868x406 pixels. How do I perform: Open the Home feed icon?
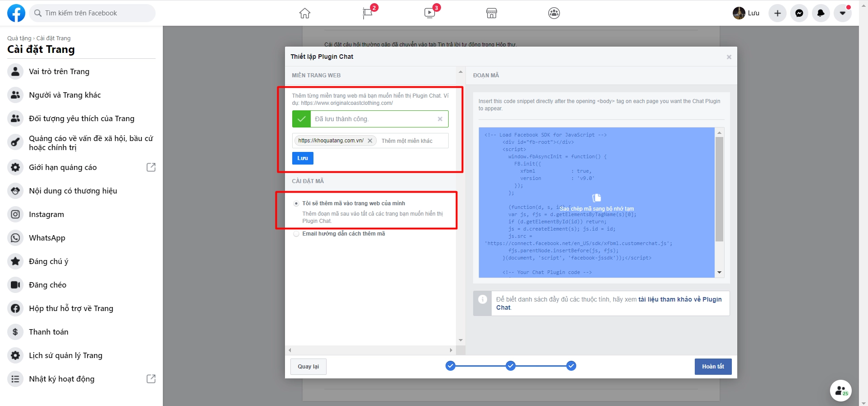(x=305, y=13)
